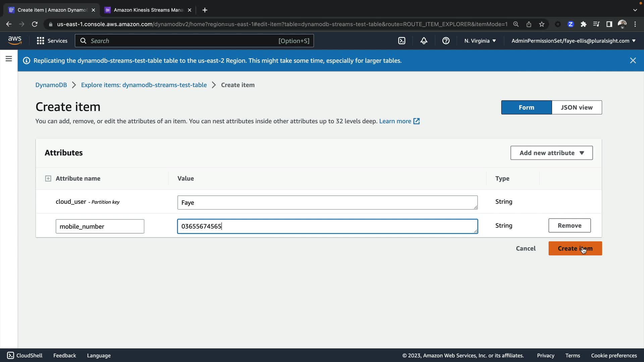Click the browser reload icon
Image resolution: width=644 pixels, height=362 pixels.
[35, 24]
